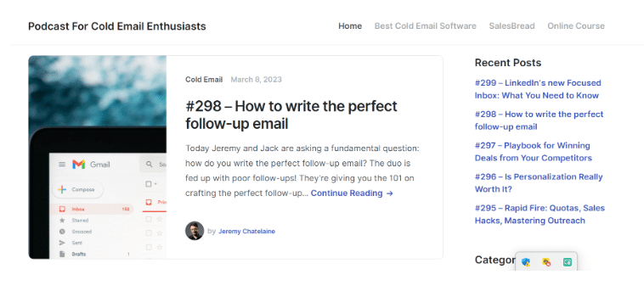Go to Best Cold Email Software page
Screen dimensions: 644x308
click(x=425, y=25)
